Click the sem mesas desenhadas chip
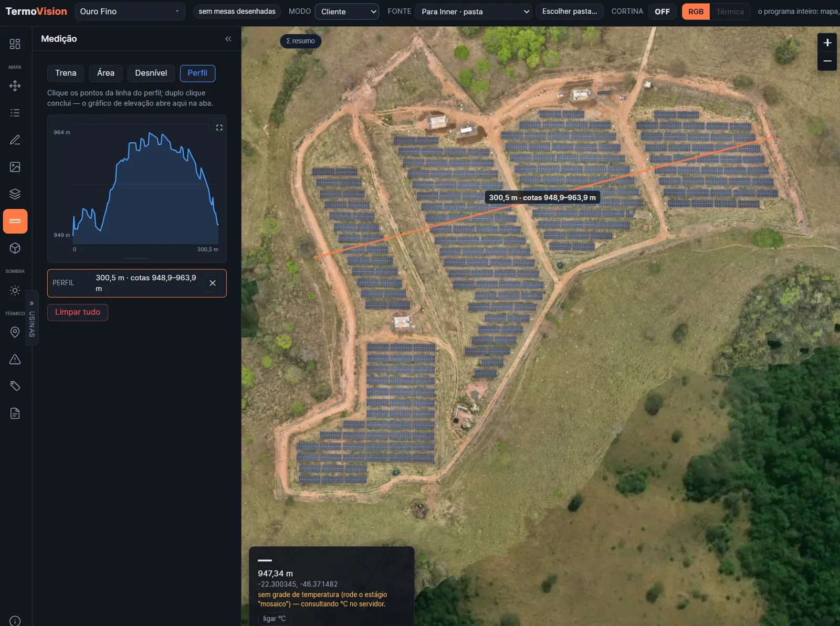This screenshot has width=840, height=626. [237, 12]
